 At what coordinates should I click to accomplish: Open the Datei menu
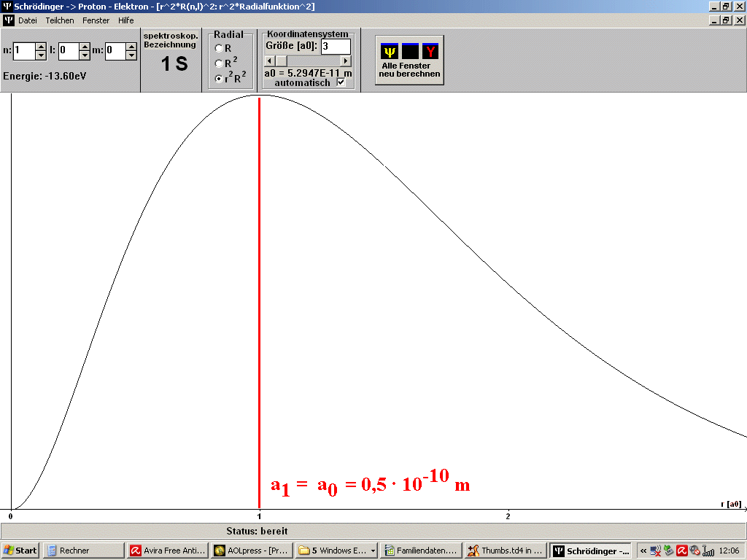(28, 20)
